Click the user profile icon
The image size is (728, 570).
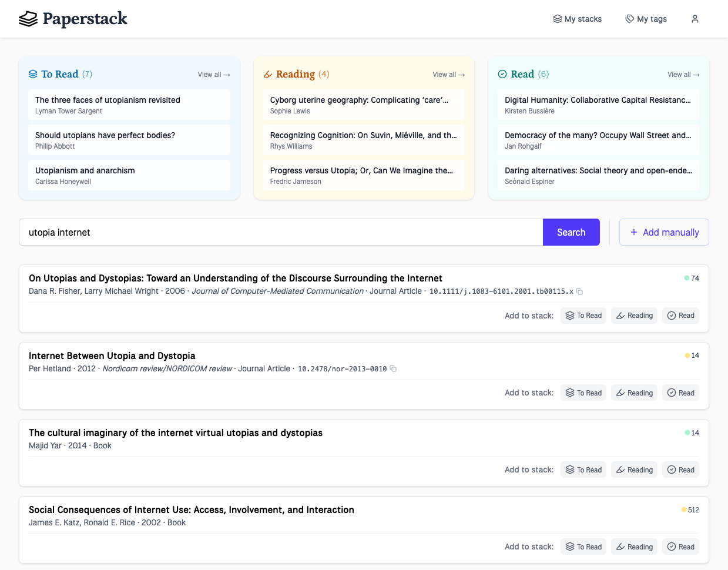tap(695, 19)
